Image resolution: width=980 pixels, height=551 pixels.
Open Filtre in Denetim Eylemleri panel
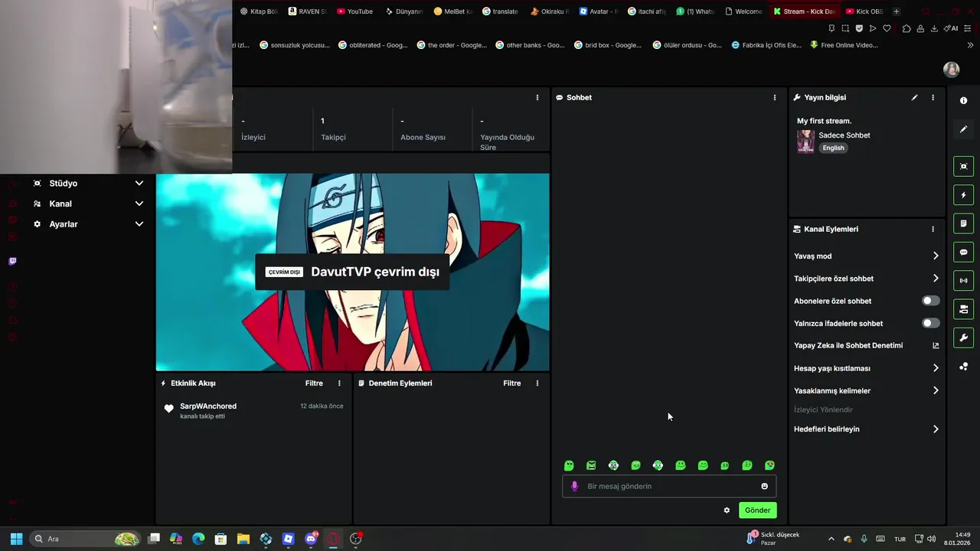coord(511,383)
